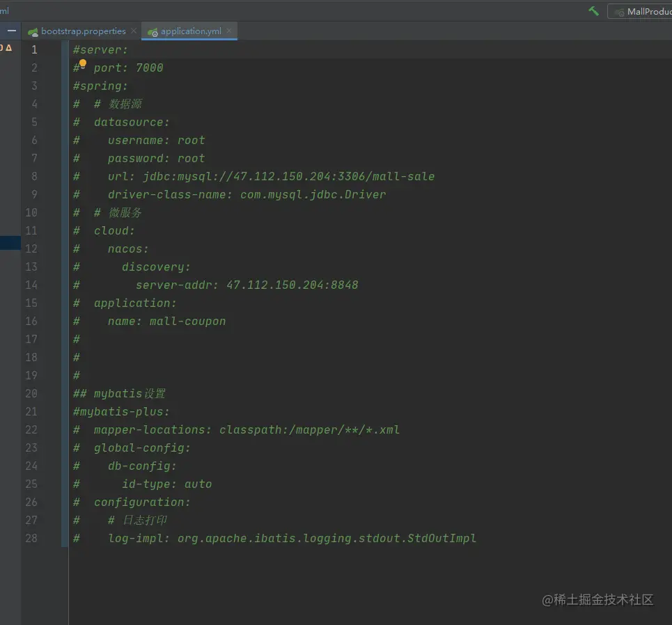672x625 pixels.
Task: Click the '日志打印' comment text
Action: (x=145, y=520)
